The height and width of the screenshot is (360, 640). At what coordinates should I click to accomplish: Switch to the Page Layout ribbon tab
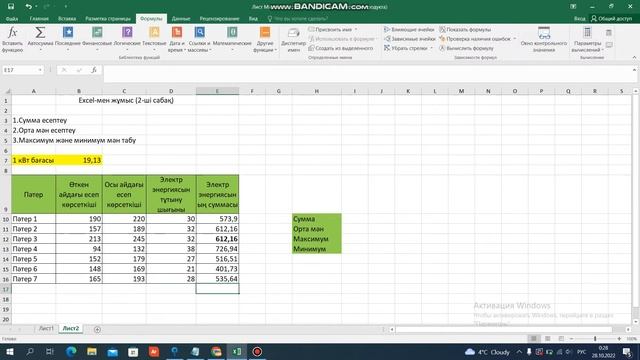108,19
